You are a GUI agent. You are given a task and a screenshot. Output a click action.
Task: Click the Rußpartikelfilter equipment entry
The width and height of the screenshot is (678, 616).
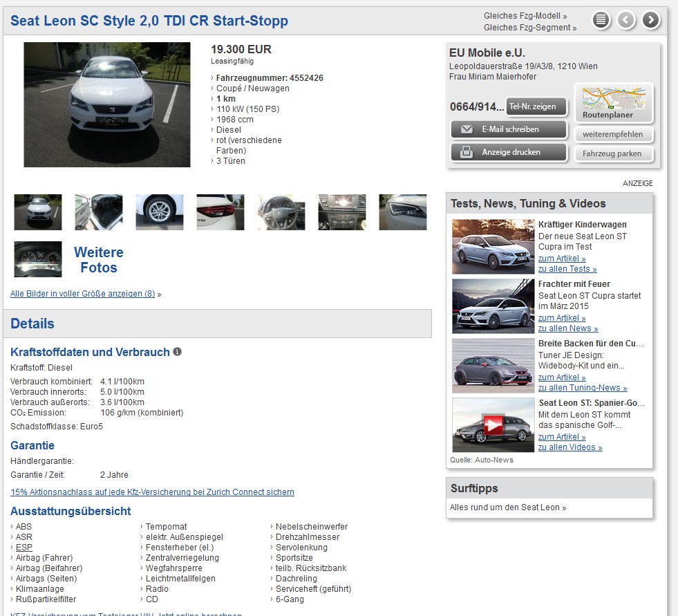point(46,599)
